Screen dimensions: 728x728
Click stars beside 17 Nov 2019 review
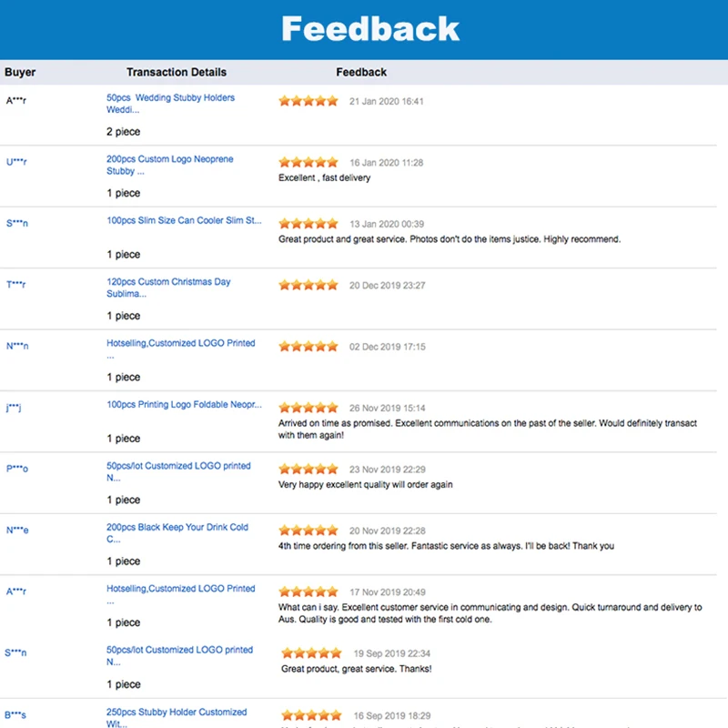pyautogui.click(x=308, y=592)
